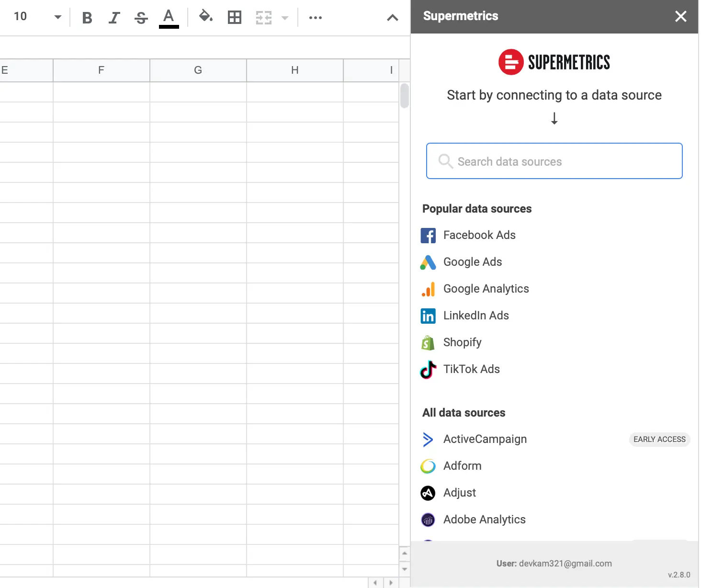Choose the Shopify data source

click(463, 342)
